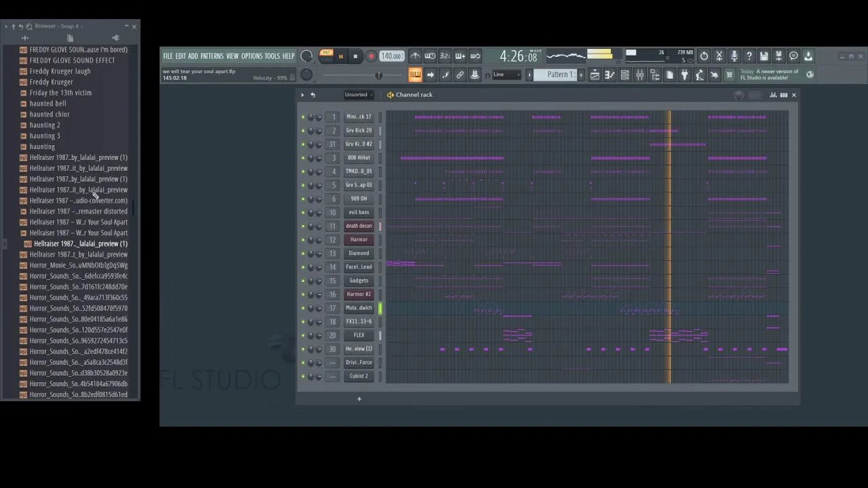Collapse the Browser panel arrow at top left

[x=6, y=26]
